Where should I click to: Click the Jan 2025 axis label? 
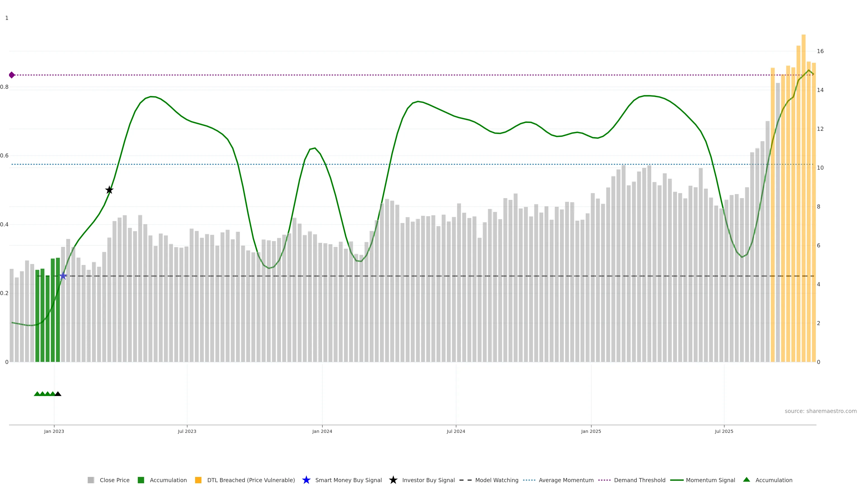pos(591,432)
